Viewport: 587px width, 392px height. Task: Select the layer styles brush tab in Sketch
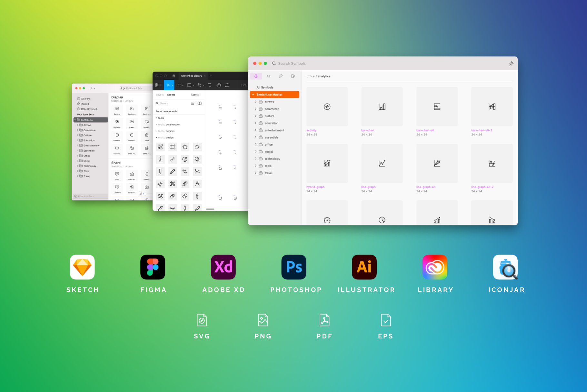pyautogui.click(x=281, y=76)
